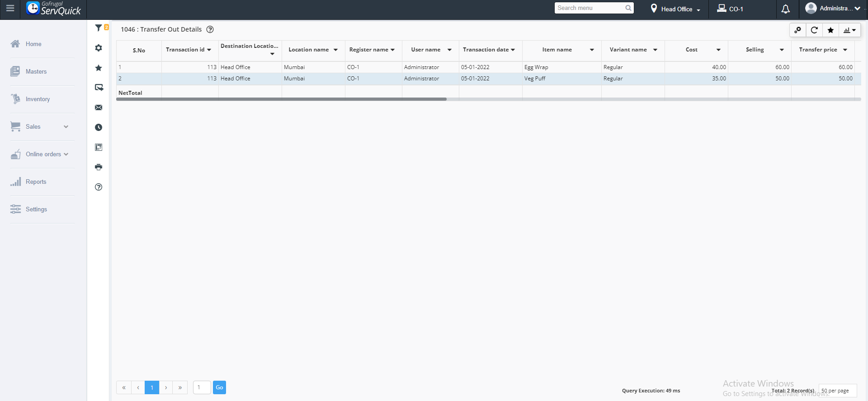Click the Go button

(x=219, y=387)
